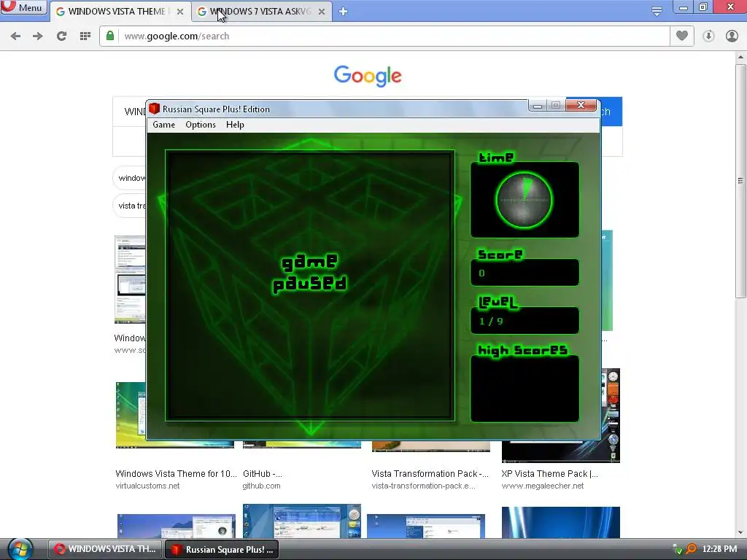The height and width of the screenshot is (560, 747).
Task: Open the XP Vista Theme Pack result
Action: tap(549, 474)
